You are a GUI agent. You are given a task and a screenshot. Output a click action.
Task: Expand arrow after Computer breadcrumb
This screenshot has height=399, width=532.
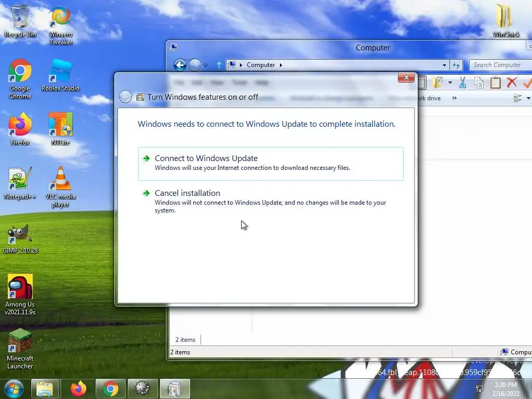[281, 65]
